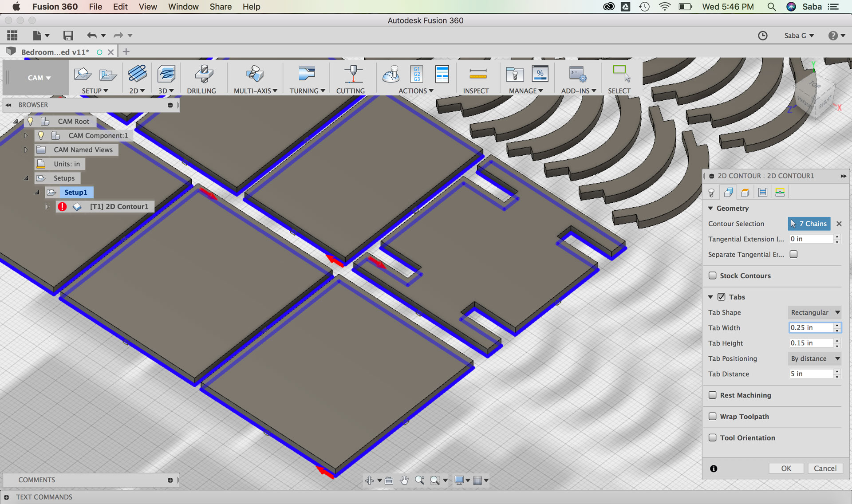Screen dimensions: 852x504
Task: Click the Drilling tool icon
Action: click(203, 75)
